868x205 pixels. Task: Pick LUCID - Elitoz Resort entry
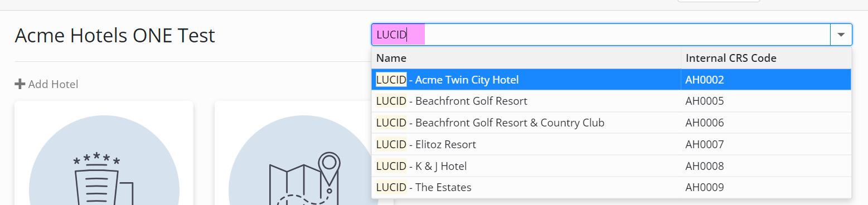click(x=611, y=144)
